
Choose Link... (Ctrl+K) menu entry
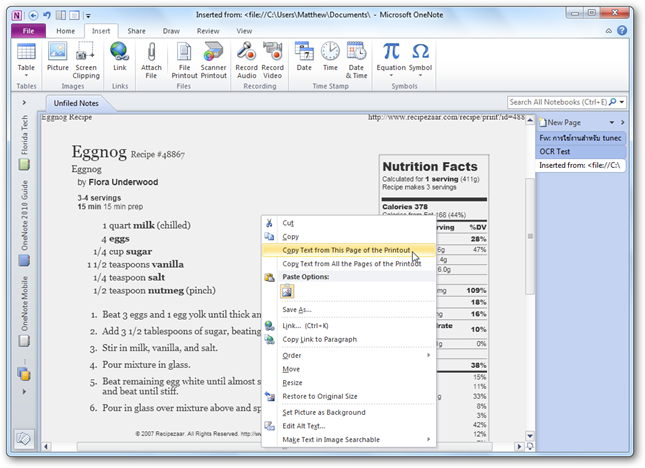tap(348, 326)
